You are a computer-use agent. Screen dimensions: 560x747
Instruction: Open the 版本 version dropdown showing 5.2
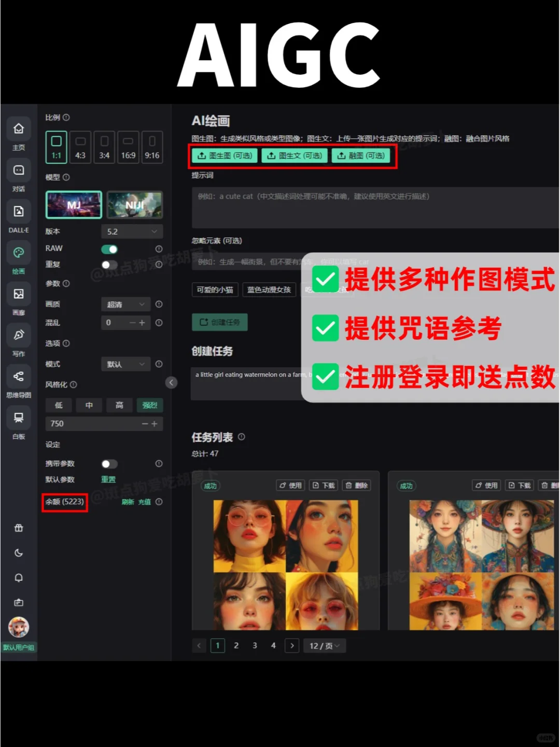click(x=132, y=231)
